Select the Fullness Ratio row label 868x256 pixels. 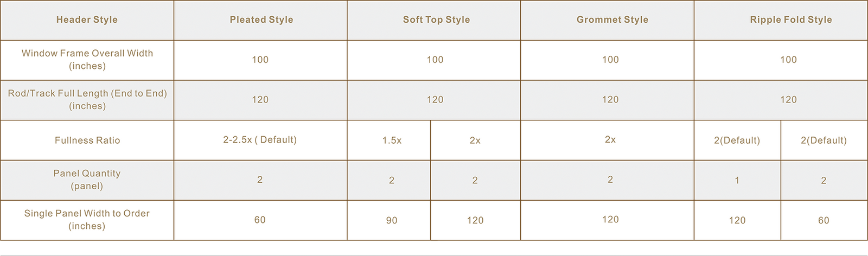click(x=87, y=140)
